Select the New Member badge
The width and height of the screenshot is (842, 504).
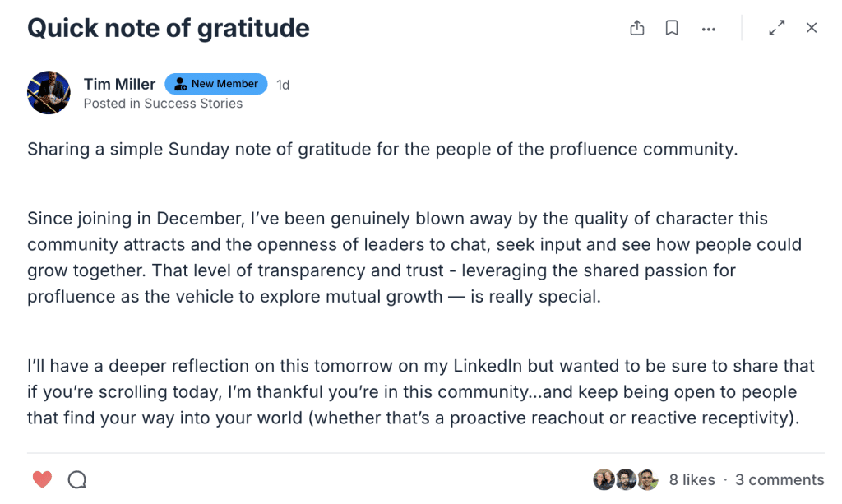(216, 84)
